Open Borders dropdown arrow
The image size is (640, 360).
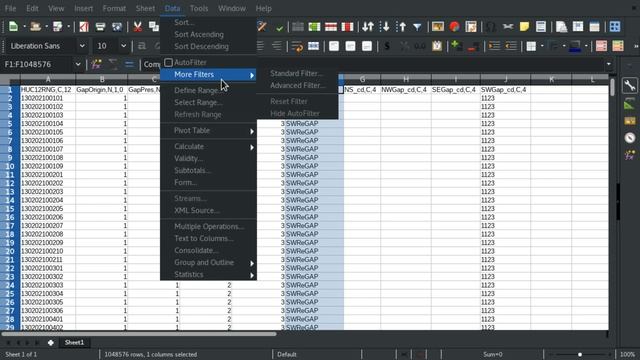(x=542, y=46)
